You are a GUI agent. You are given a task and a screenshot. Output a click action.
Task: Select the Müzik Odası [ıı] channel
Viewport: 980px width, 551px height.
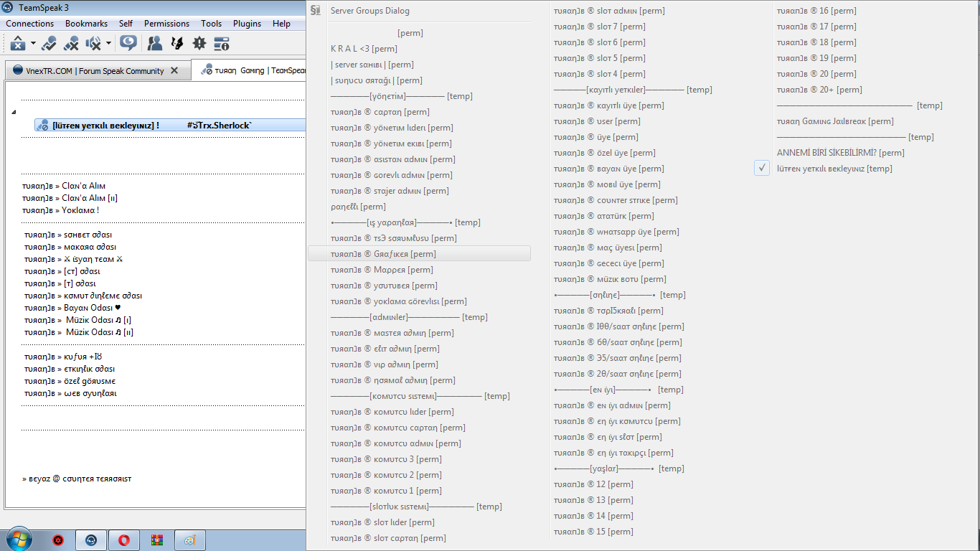click(x=79, y=332)
